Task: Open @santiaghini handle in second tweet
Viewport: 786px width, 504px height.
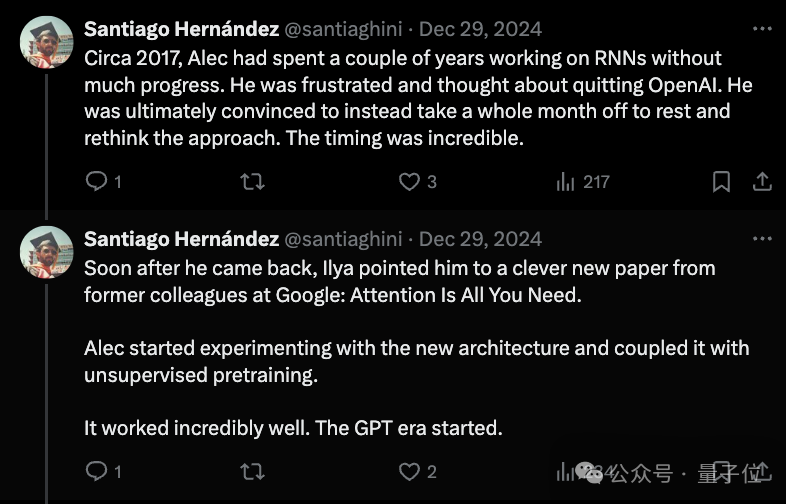Action: [343, 239]
